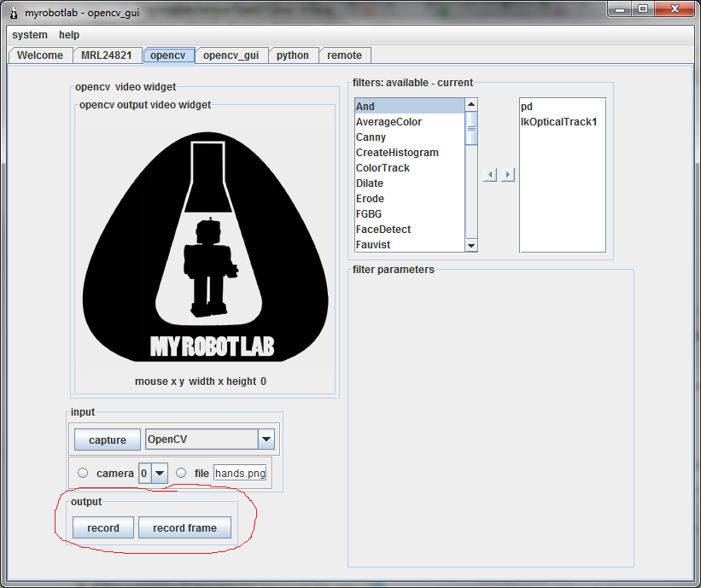Screen dimensions: 701x588
Task: Open the python tab
Action: pyautogui.click(x=293, y=55)
